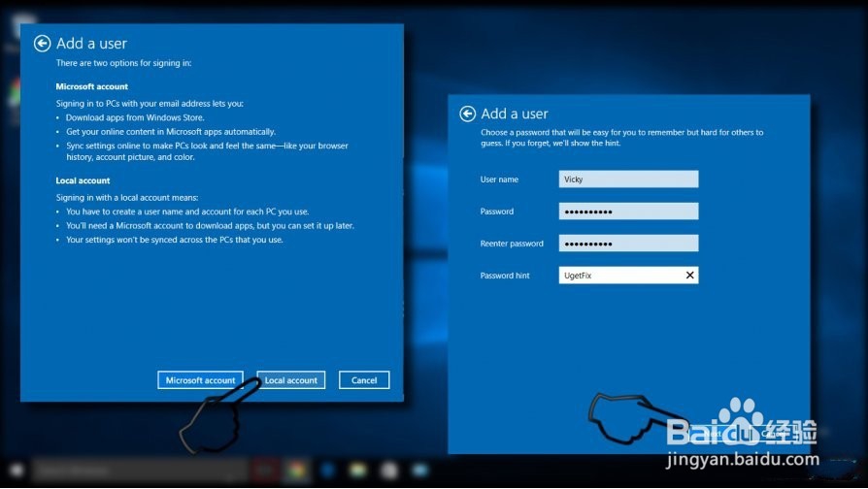The image size is (868, 489).
Task: Click the User name field containing Vicky
Action: pos(628,179)
